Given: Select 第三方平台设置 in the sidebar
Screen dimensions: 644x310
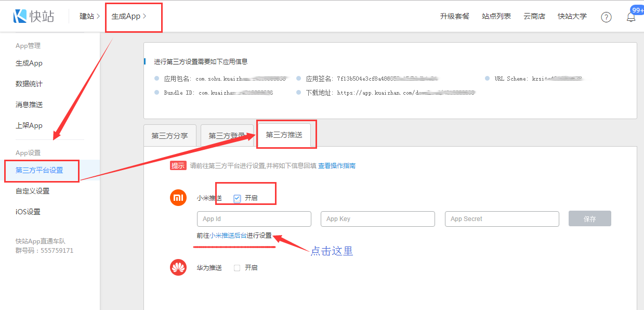Looking at the screenshot, I should coord(40,170).
